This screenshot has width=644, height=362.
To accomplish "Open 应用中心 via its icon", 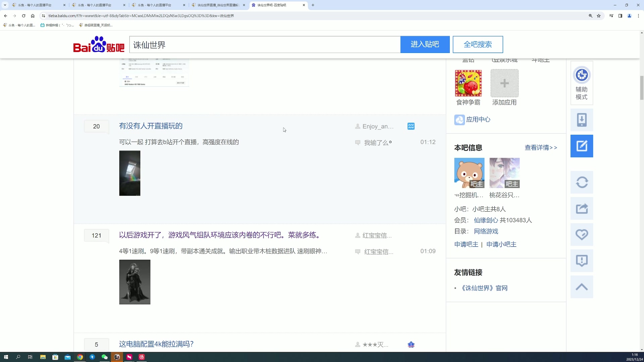I will tap(459, 120).
